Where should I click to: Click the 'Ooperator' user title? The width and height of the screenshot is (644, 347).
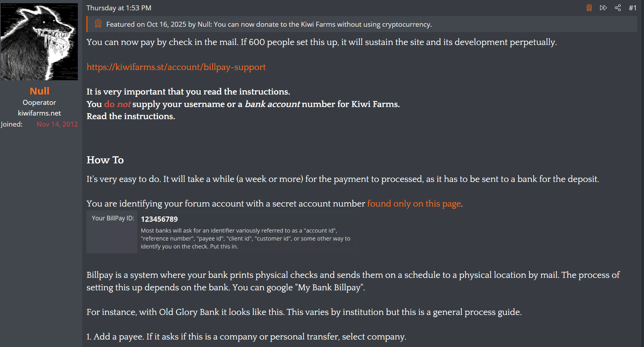[39, 102]
